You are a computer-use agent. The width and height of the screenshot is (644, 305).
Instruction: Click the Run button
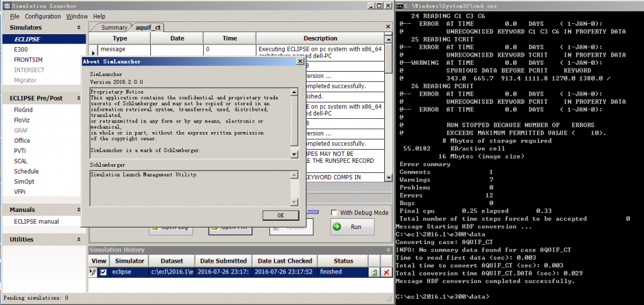(x=352, y=226)
